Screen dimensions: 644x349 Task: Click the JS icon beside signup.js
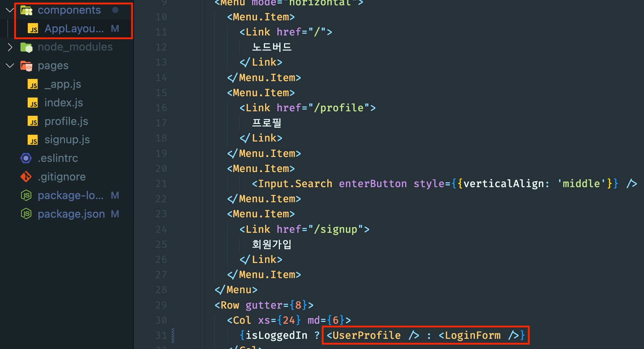click(x=33, y=140)
